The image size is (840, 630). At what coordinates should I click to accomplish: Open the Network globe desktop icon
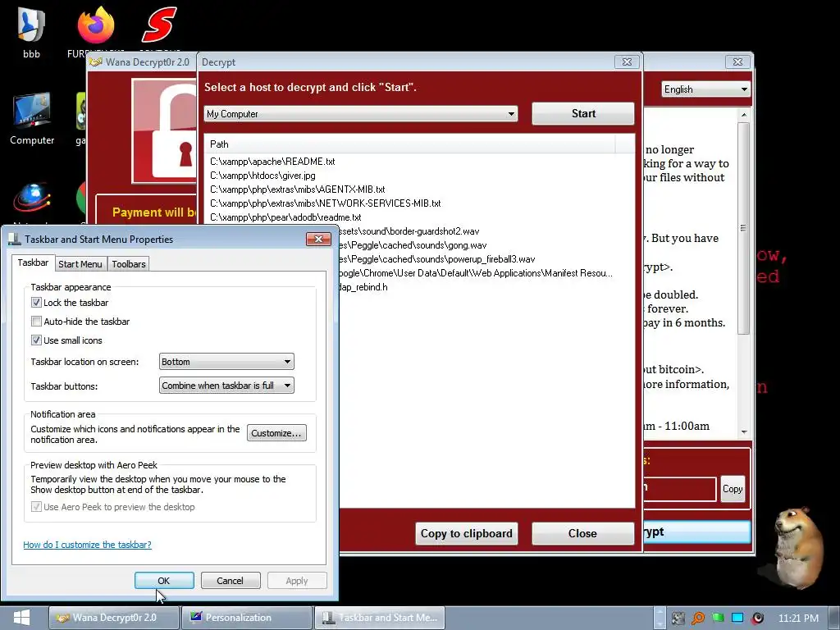32,203
